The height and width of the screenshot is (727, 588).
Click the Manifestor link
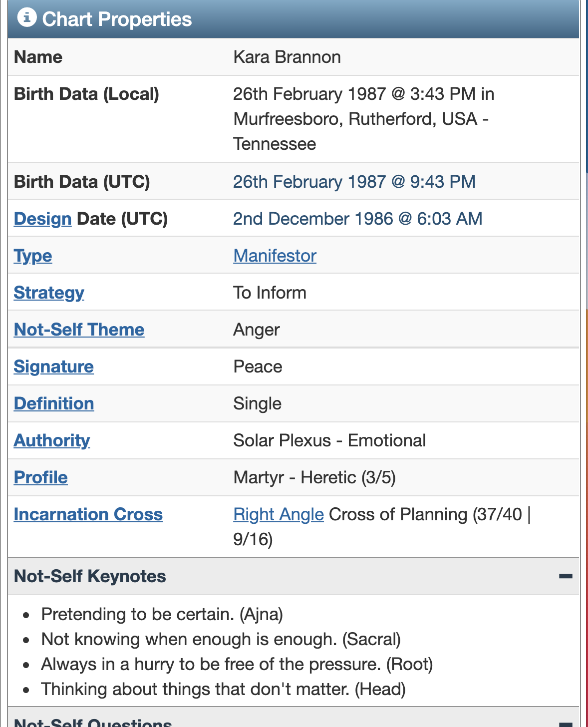pos(275,256)
